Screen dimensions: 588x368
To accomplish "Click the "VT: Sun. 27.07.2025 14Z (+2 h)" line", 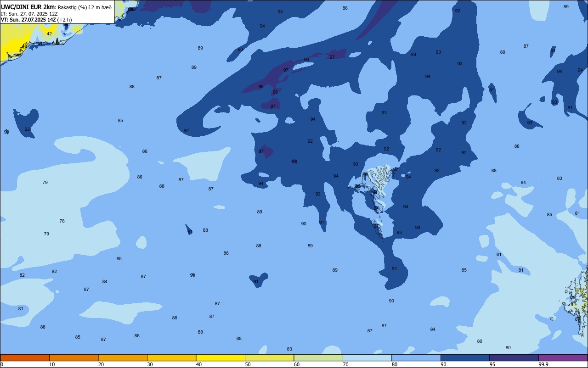I will click(36, 20).
